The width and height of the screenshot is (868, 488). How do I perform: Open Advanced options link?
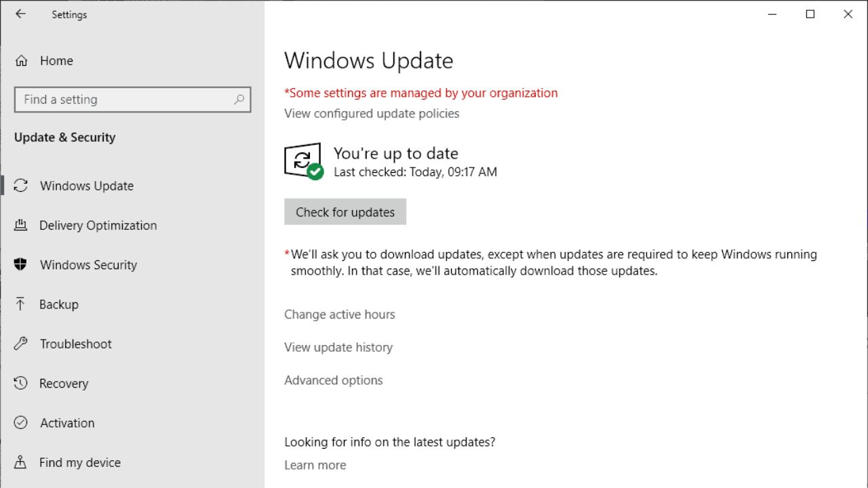[x=333, y=380]
